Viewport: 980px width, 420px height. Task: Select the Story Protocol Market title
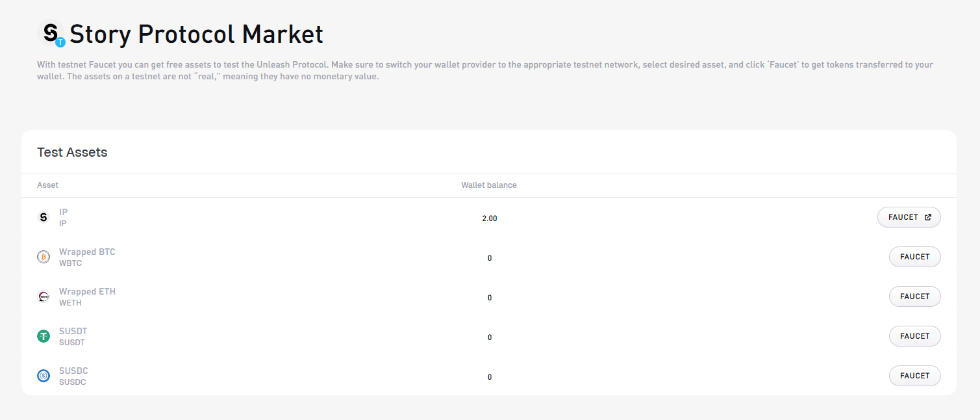196,34
